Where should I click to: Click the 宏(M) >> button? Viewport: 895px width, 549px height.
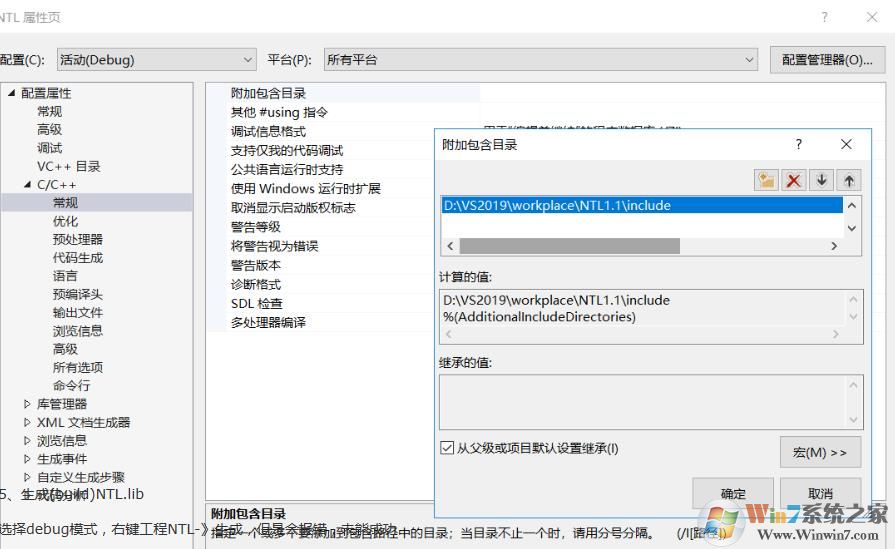tap(820, 452)
